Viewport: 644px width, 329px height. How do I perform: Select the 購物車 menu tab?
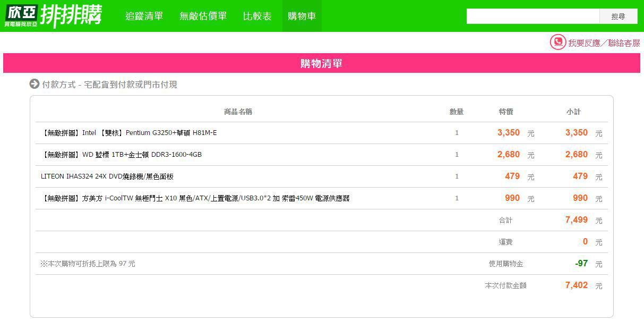click(x=302, y=16)
